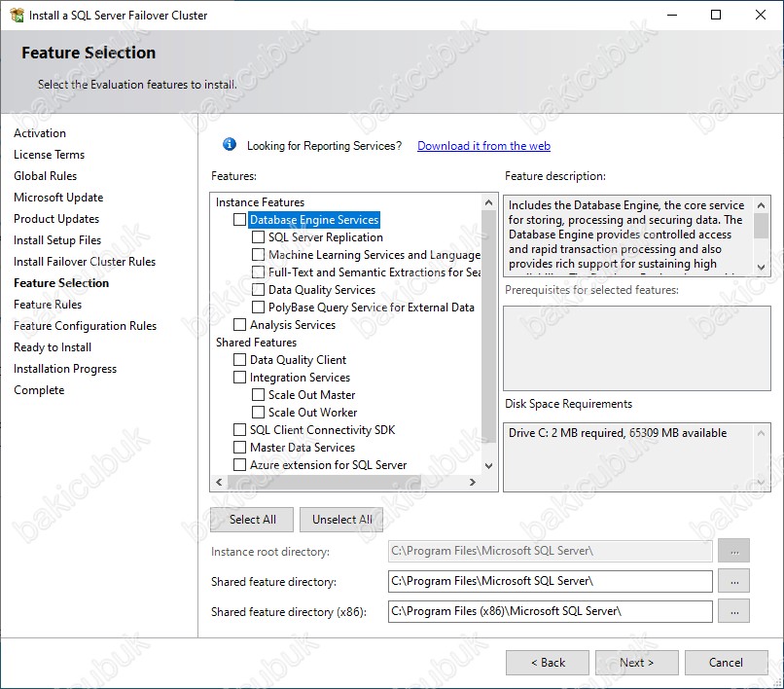This screenshot has width=784, height=689.
Task: Click the features list scroll right arrow
Action: tap(472, 482)
